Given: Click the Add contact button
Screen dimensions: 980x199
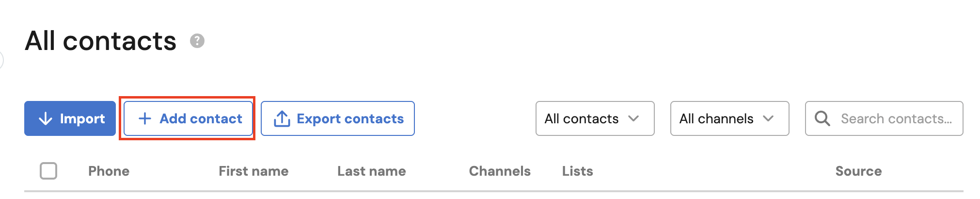Looking at the screenshot, I should pyautogui.click(x=188, y=118).
